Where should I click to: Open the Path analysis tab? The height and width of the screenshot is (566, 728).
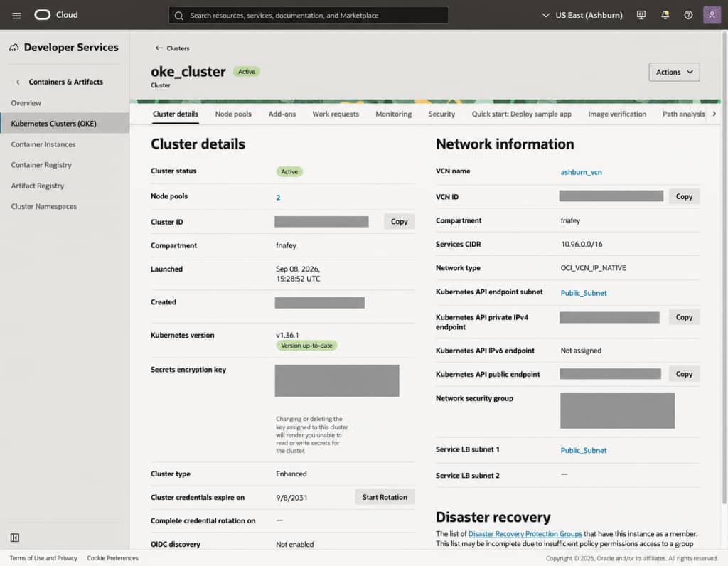pyautogui.click(x=683, y=114)
